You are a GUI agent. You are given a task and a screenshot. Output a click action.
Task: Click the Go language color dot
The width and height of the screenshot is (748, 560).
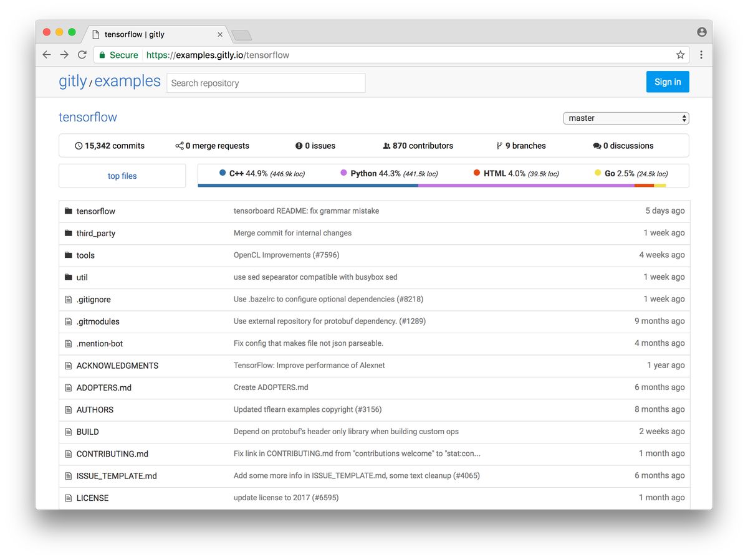point(597,172)
